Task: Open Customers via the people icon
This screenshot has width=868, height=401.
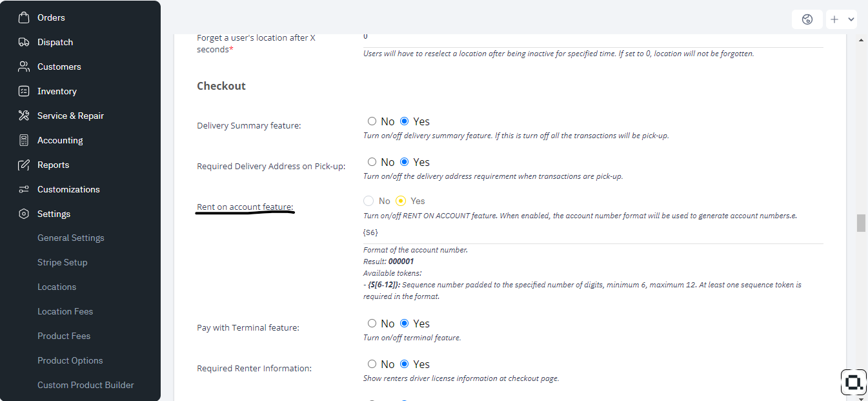Action: tap(23, 67)
